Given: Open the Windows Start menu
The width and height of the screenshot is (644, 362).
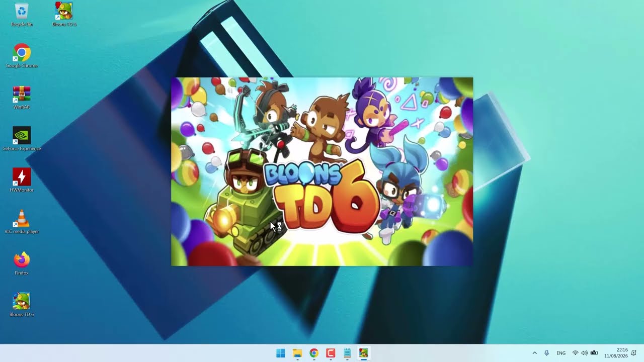Looking at the screenshot, I should tap(281, 353).
